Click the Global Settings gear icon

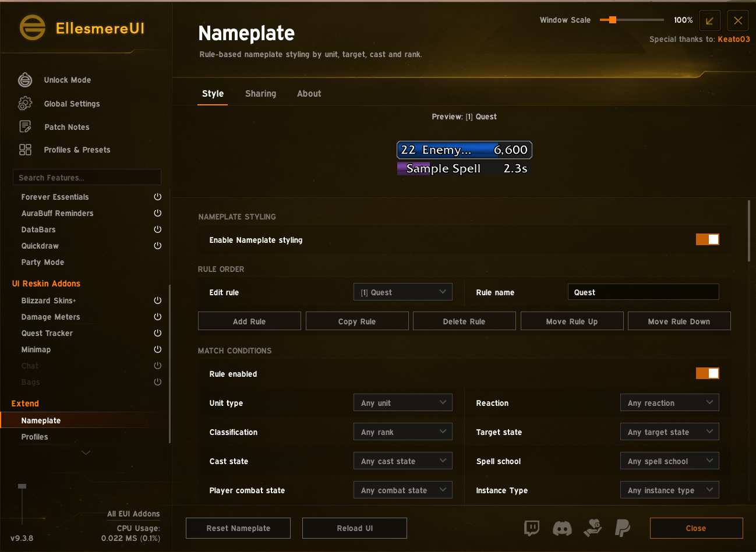(25, 104)
